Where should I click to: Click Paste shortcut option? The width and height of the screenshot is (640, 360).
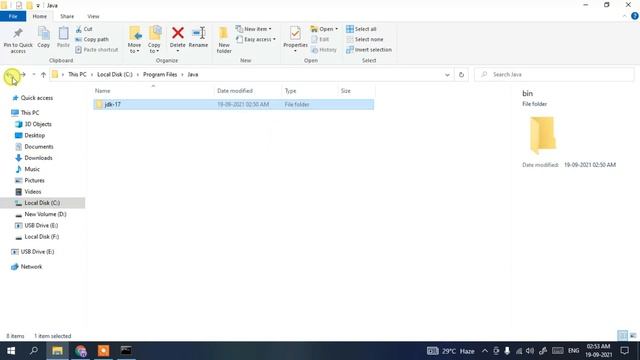(x=97, y=49)
